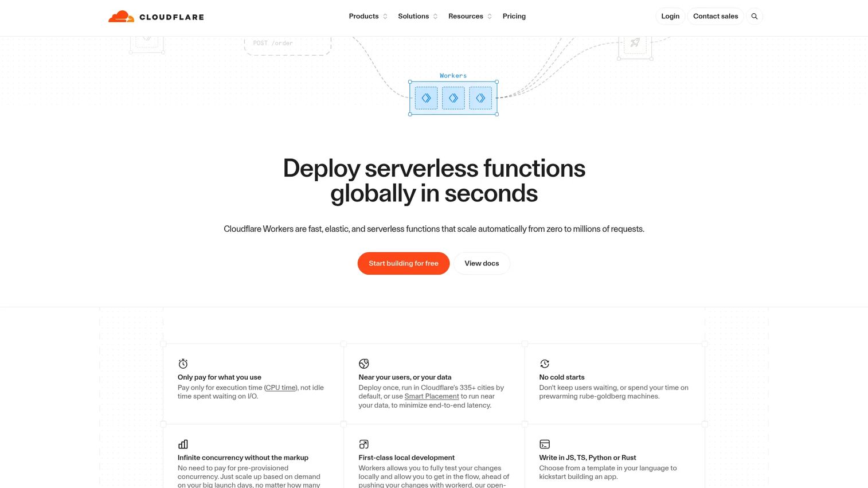Click Start building for free
The width and height of the screenshot is (868, 488).
[x=404, y=263]
